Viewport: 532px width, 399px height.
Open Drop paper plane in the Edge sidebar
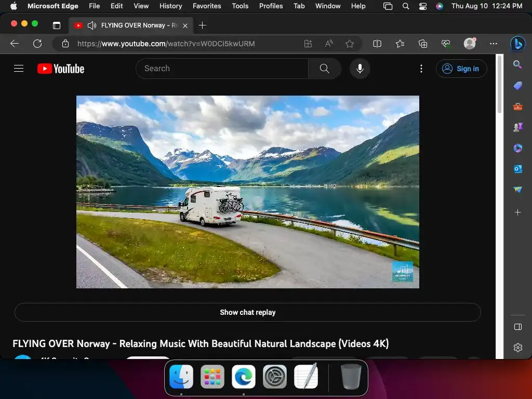click(517, 189)
